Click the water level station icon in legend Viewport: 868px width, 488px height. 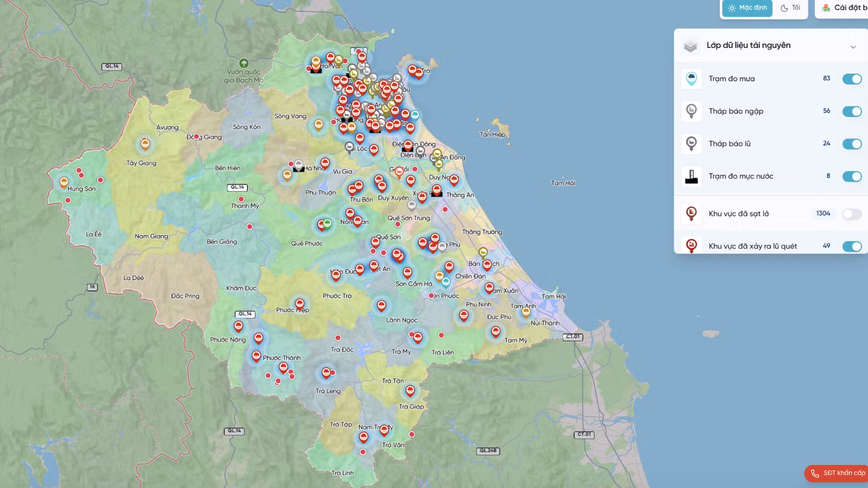coord(692,176)
